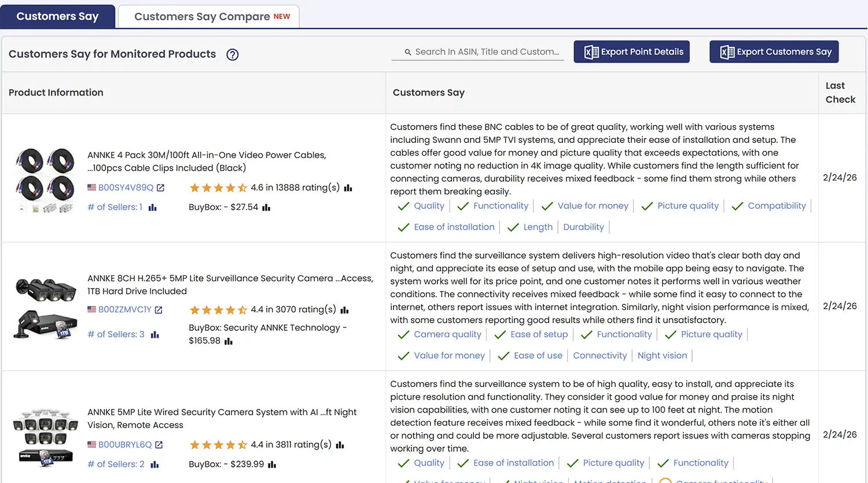868x483 pixels.
Task: Click the help question mark icon
Action: pyautogui.click(x=232, y=55)
